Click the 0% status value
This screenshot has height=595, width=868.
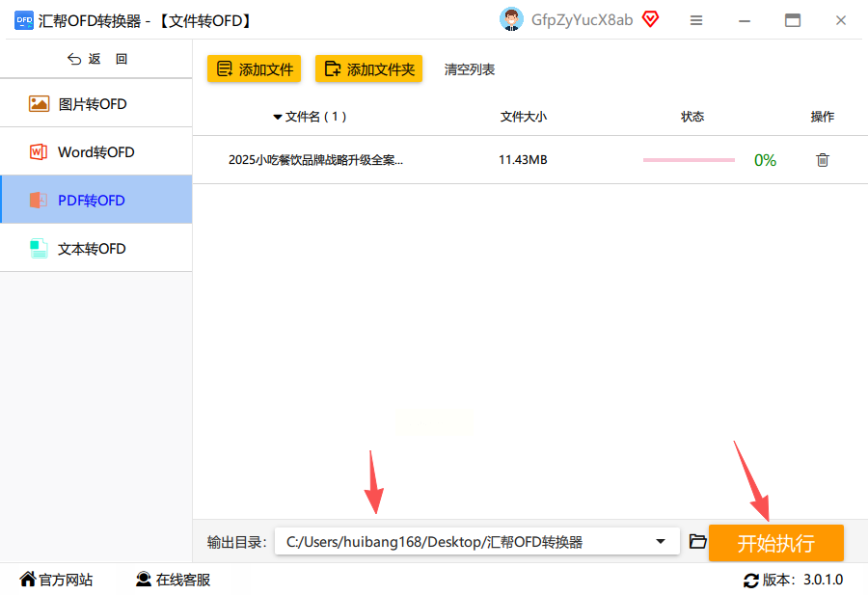click(765, 160)
